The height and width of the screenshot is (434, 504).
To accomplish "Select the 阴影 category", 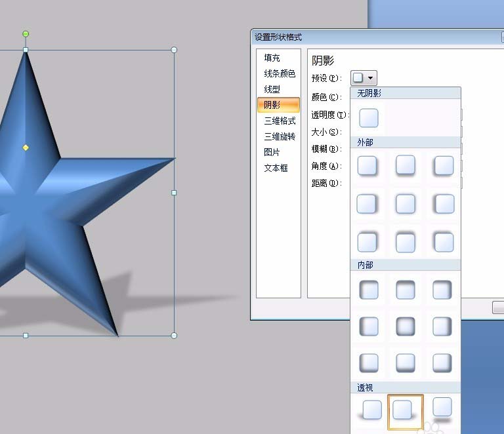I will coord(278,105).
